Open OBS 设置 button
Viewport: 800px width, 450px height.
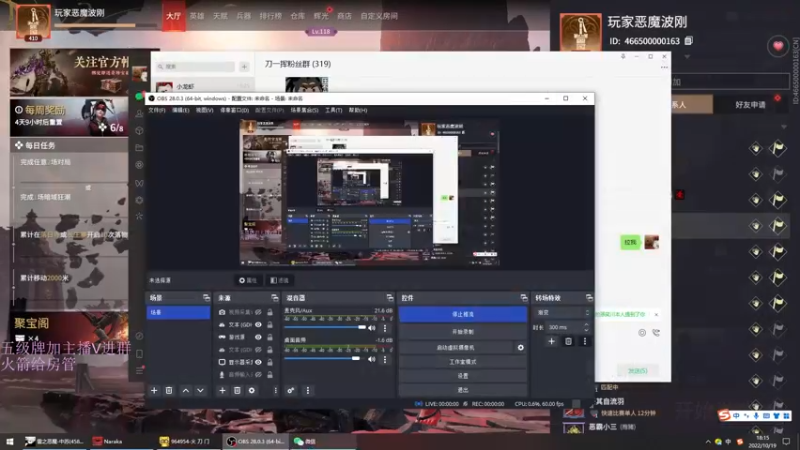[x=463, y=376]
